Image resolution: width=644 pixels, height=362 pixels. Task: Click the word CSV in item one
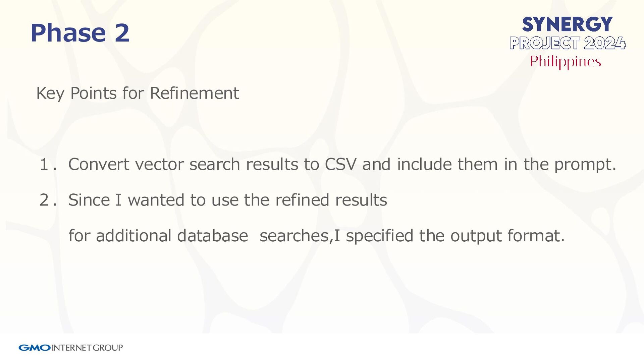point(340,165)
